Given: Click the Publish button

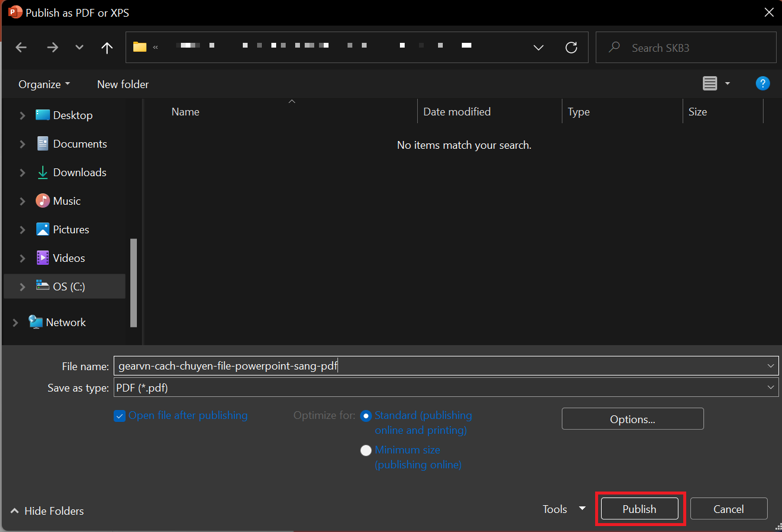Looking at the screenshot, I should click(640, 509).
